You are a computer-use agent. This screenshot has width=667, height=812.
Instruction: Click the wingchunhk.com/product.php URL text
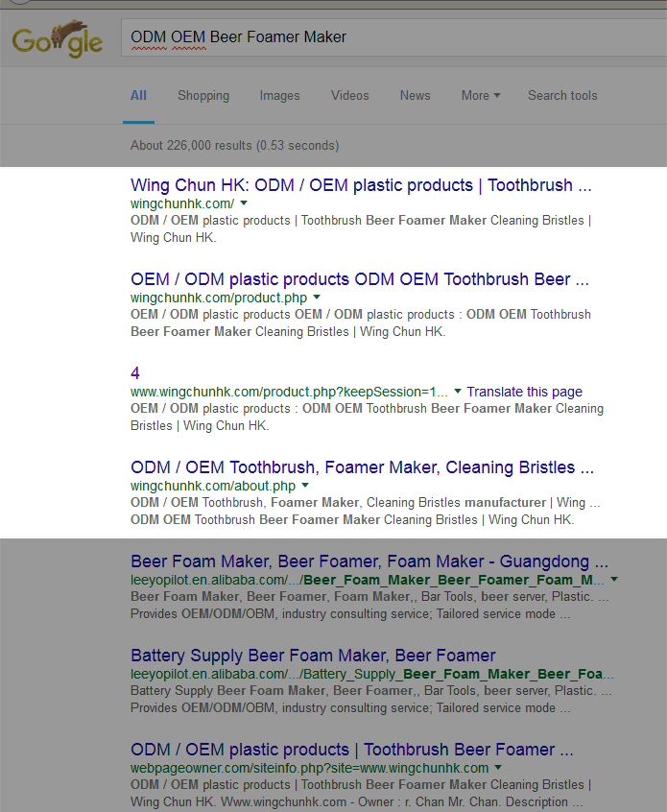[x=219, y=298]
